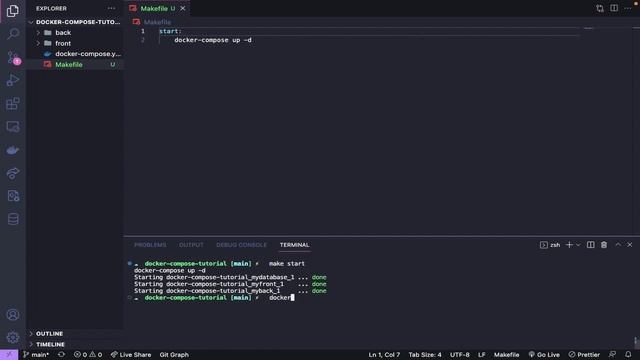
Task: Switch to the Debug Console tab
Action: coord(241,245)
